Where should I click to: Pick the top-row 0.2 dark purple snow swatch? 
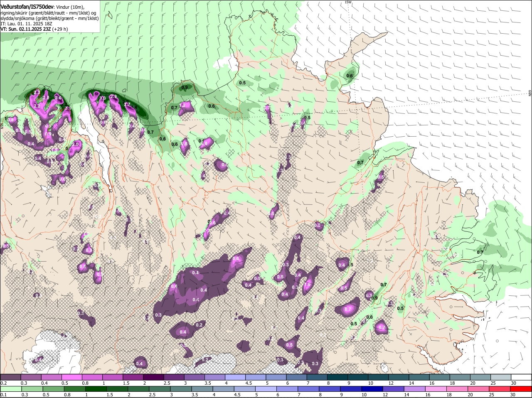click(x=10, y=377)
